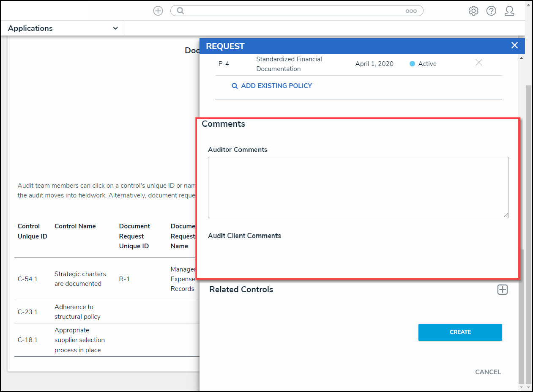The width and height of the screenshot is (533, 392).
Task: Click the plus-circle add icon in top bar
Action: click(158, 11)
